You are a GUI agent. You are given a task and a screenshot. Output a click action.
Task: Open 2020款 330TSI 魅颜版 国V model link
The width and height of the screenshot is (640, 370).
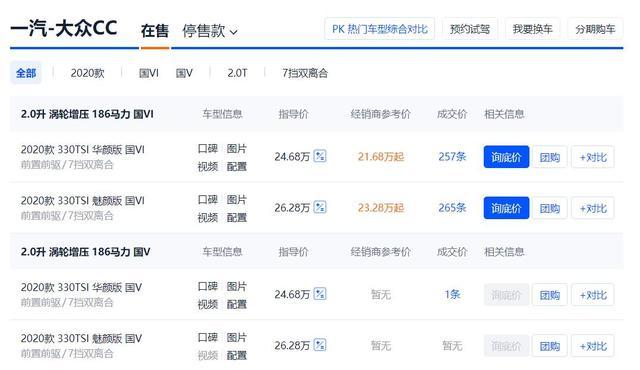(x=81, y=339)
